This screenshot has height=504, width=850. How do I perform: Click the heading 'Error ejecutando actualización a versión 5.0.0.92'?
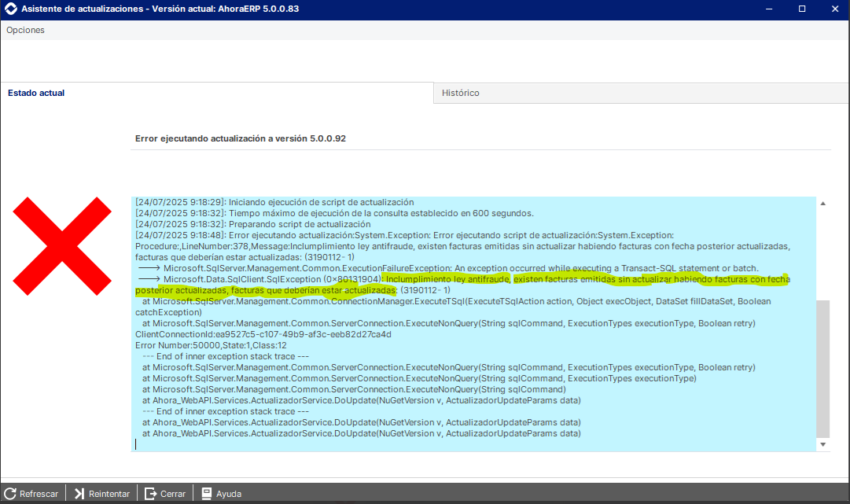[240, 138]
